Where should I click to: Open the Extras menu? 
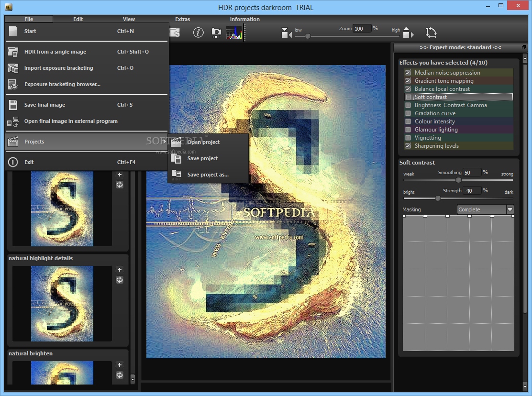tap(183, 19)
